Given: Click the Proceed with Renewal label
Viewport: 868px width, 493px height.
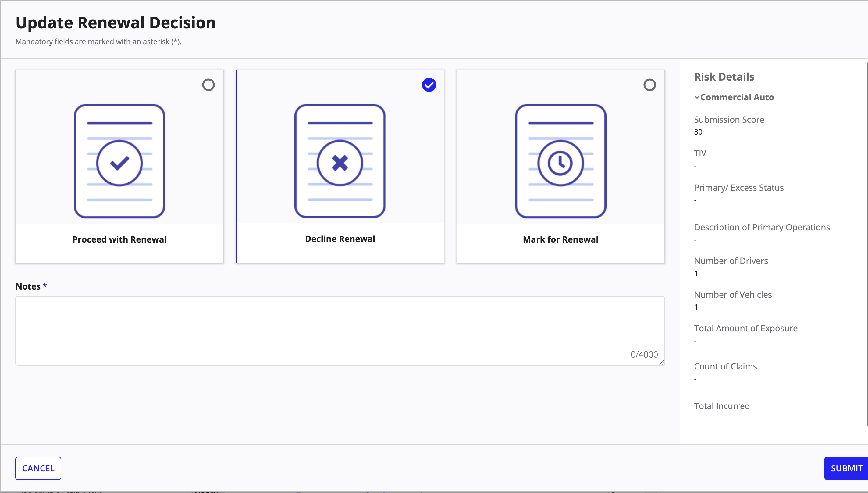Looking at the screenshot, I should coord(119,239).
